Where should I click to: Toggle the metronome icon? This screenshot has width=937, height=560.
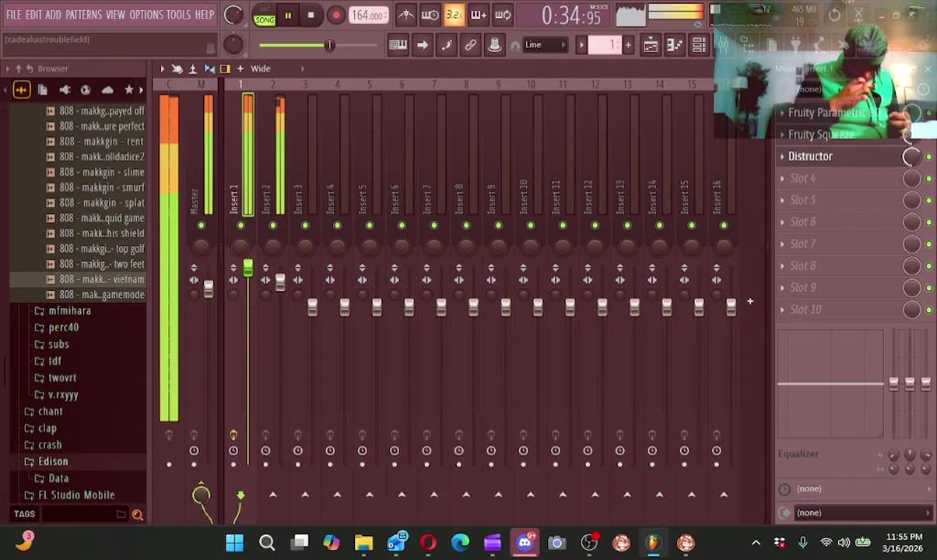(x=405, y=15)
